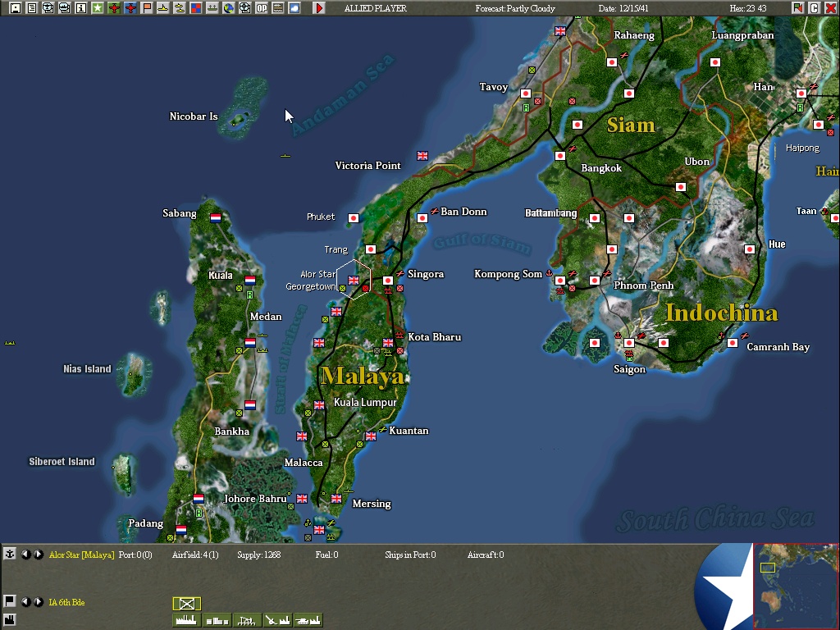Select the Japanese flag at Hue
The height and width of the screenshot is (630, 840).
click(x=750, y=249)
